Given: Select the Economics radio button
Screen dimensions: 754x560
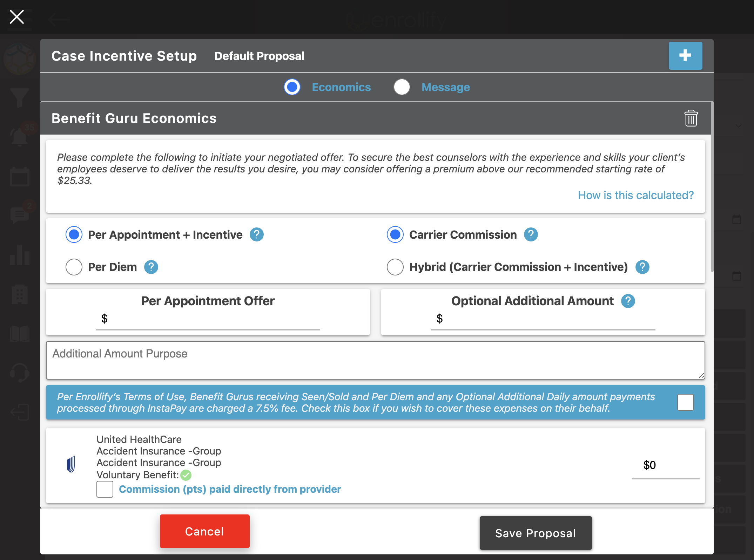Looking at the screenshot, I should (x=292, y=87).
